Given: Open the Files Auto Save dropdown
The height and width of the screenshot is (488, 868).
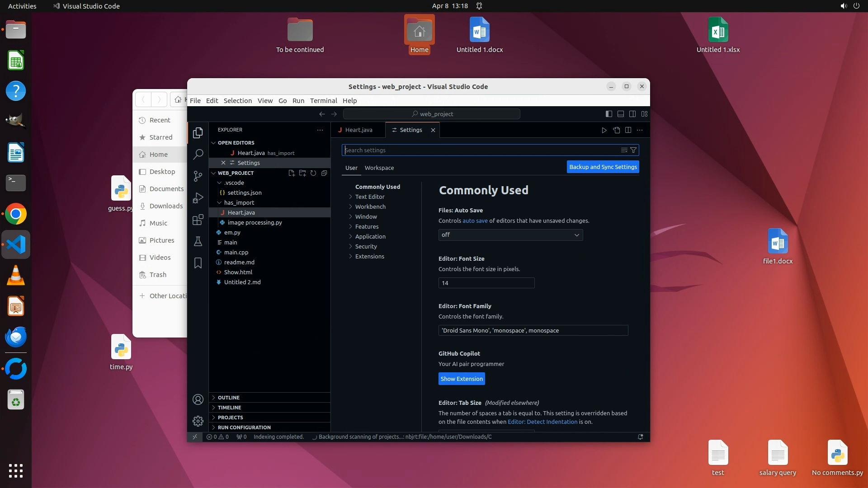Looking at the screenshot, I should [510, 235].
